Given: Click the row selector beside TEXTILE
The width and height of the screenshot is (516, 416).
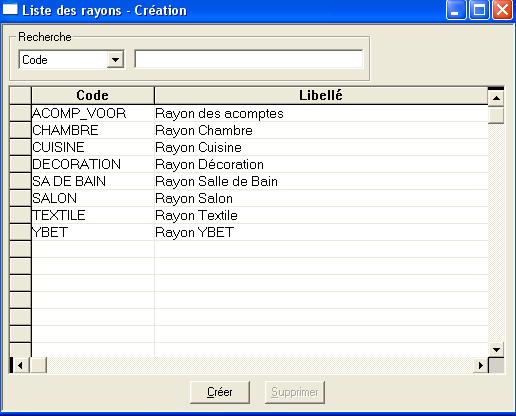Looking at the screenshot, I should pos(20,215).
